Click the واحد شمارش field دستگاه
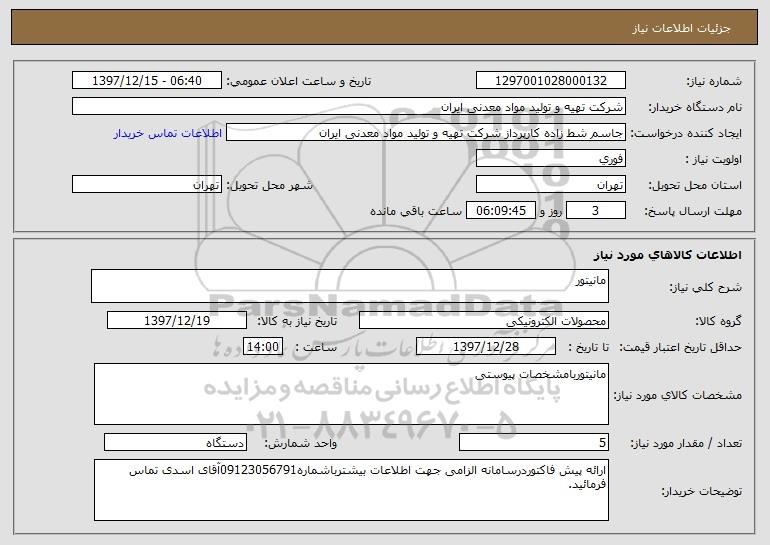Screen dimensions: 770x545 tap(175, 442)
